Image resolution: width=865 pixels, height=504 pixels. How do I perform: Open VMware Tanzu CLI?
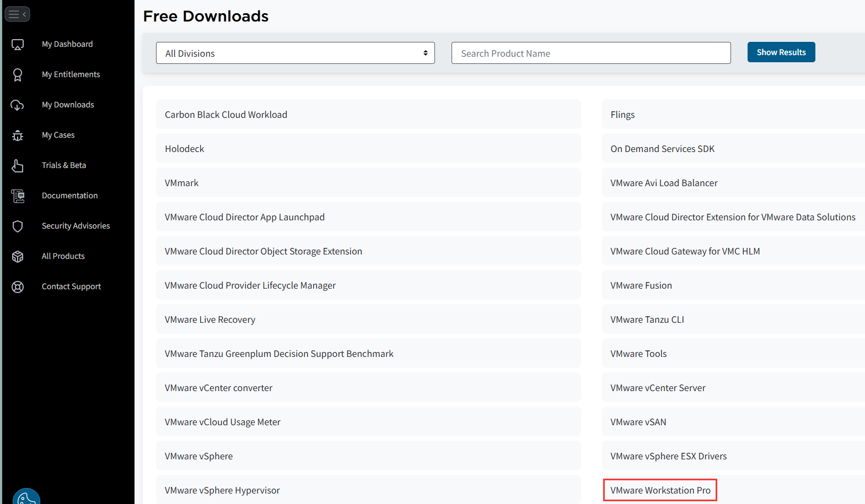(x=733, y=319)
